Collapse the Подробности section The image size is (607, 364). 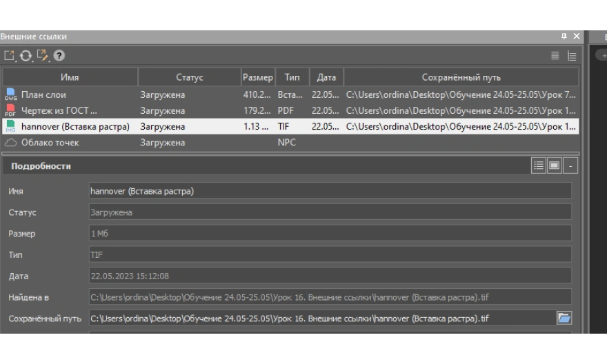pyautogui.click(x=571, y=166)
